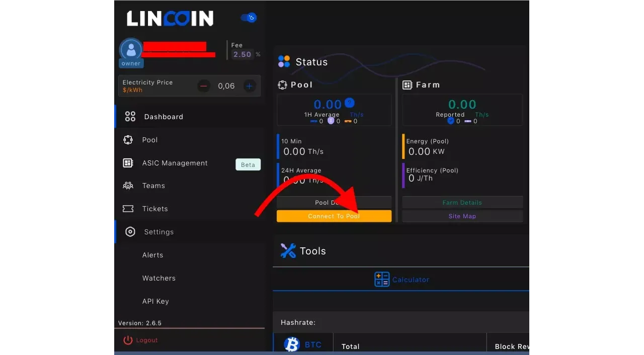
Task: Click the Logout power icon
Action: [128, 340]
